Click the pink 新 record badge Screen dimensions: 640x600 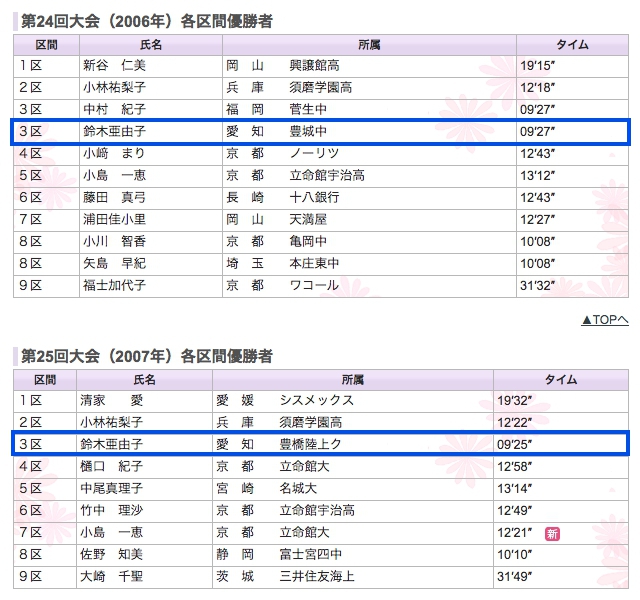(552, 533)
